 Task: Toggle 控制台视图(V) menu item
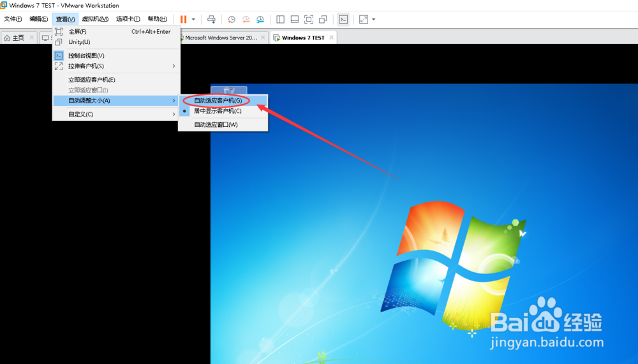pyautogui.click(x=116, y=55)
